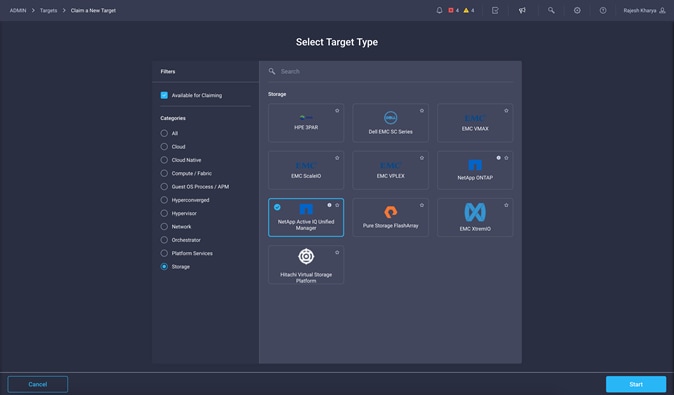Select the Hyperconverged category
Screen dimensions: 674x395
(164, 200)
